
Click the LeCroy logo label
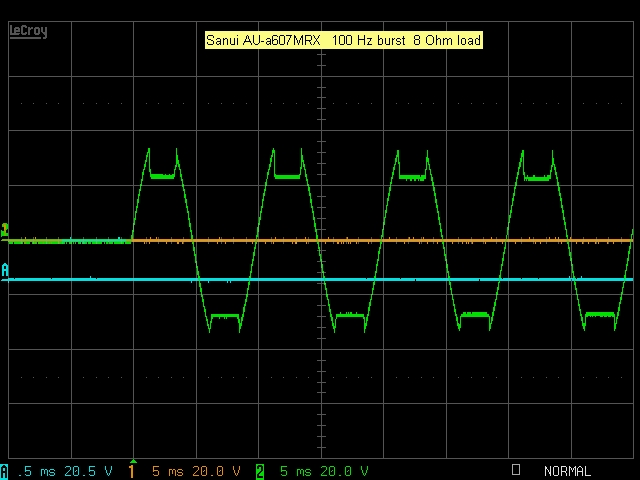[x=28, y=31]
